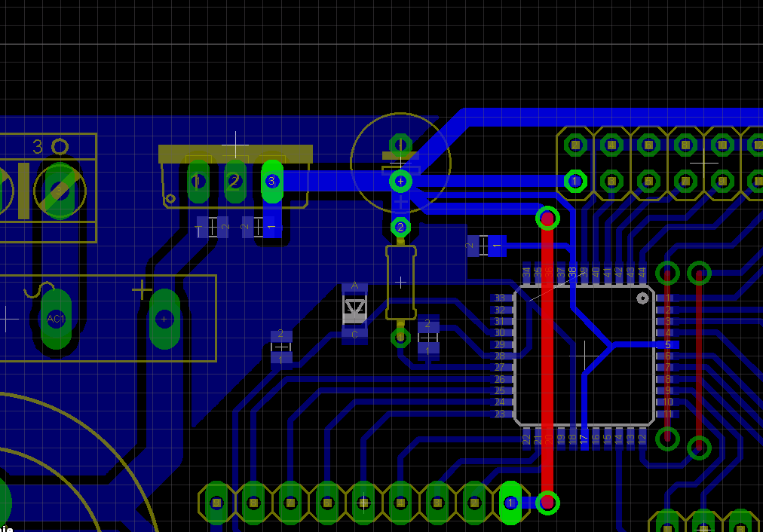Click the highlighted pad 2 below the capacitor

click(400, 227)
